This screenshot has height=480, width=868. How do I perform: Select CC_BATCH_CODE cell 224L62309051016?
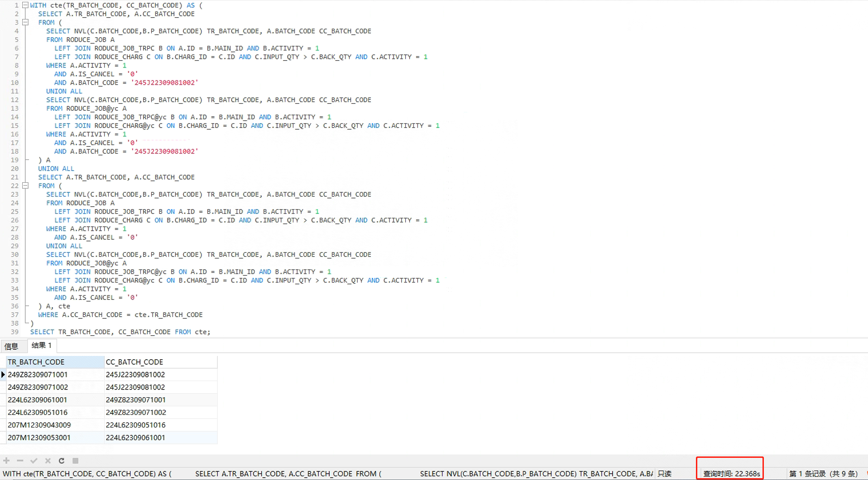pos(161,425)
